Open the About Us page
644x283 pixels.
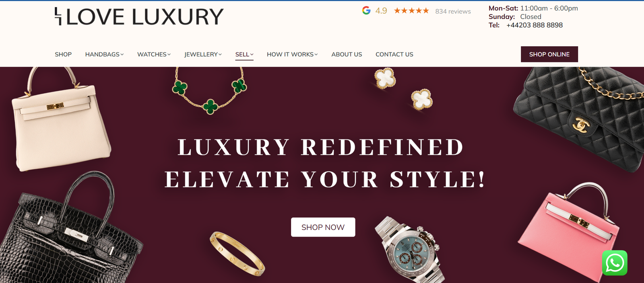coord(347,54)
